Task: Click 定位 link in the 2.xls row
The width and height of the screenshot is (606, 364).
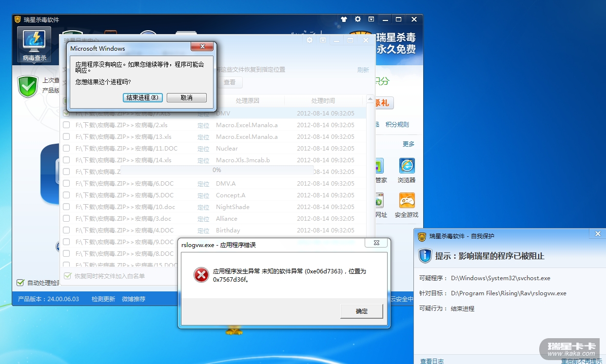Action: click(x=203, y=125)
